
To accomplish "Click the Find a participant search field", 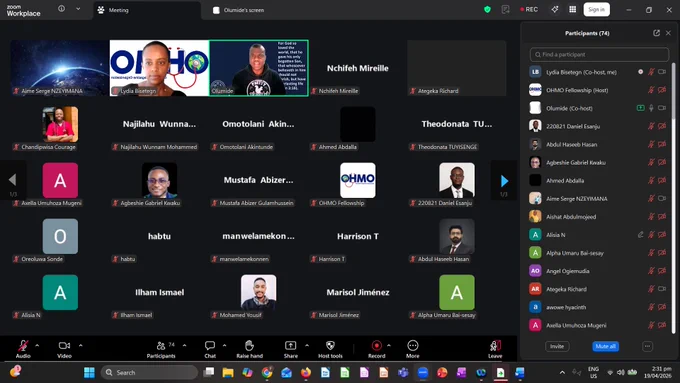I will [599, 55].
